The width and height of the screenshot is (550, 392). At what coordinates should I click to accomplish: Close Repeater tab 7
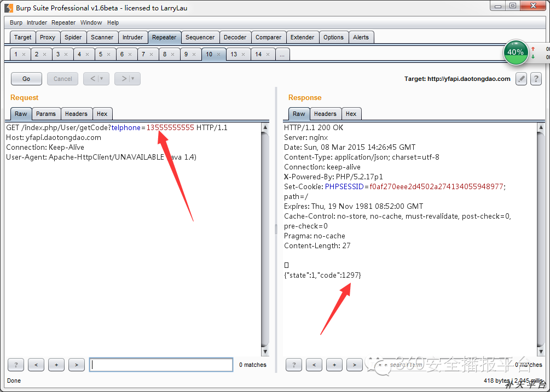click(152, 54)
